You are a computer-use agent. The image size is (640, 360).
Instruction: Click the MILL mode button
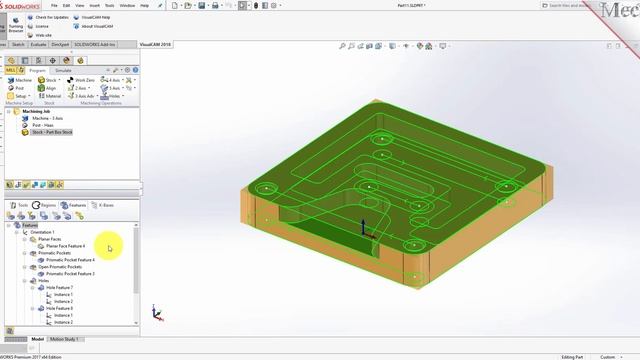(x=10, y=71)
